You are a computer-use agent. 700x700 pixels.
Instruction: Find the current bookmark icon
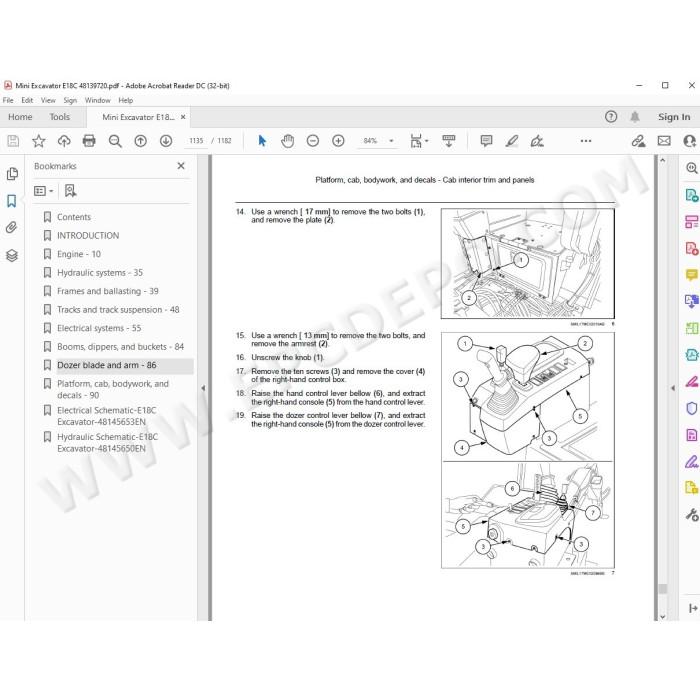coord(70,191)
